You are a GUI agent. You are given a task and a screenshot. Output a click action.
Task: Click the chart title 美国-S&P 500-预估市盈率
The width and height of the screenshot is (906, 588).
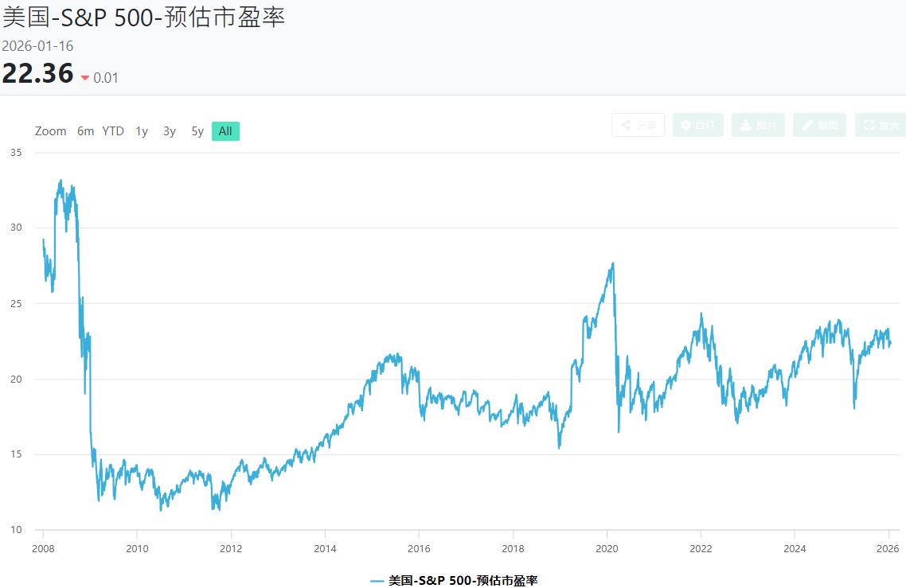[x=143, y=18]
